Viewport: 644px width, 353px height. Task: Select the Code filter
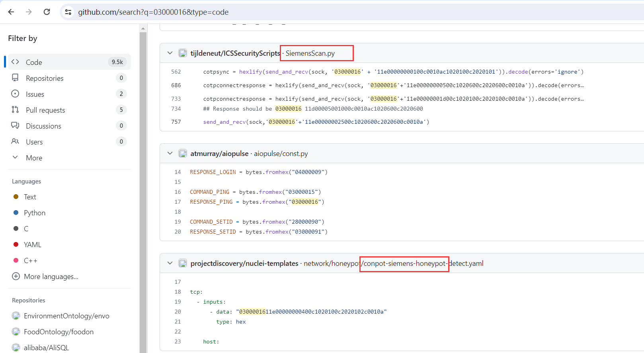69,62
